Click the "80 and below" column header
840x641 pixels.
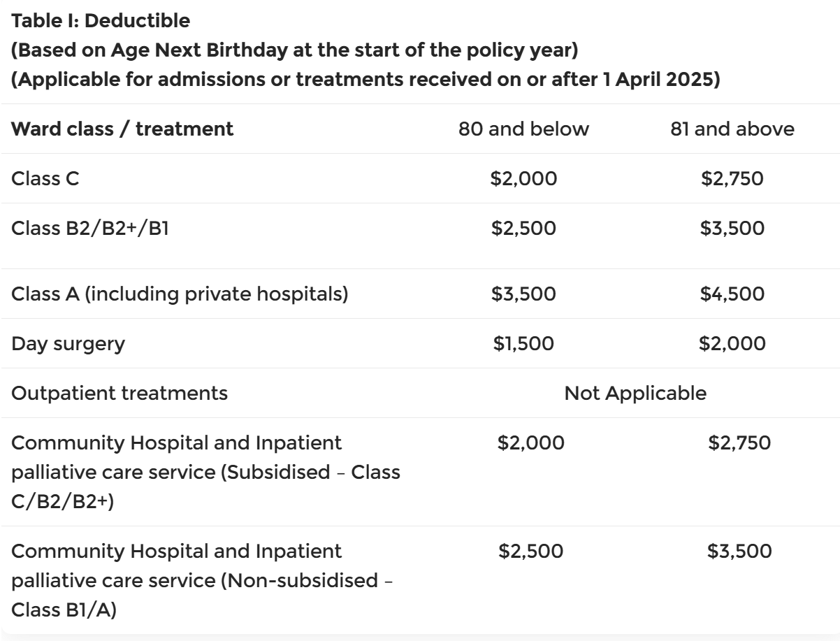coord(523,129)
